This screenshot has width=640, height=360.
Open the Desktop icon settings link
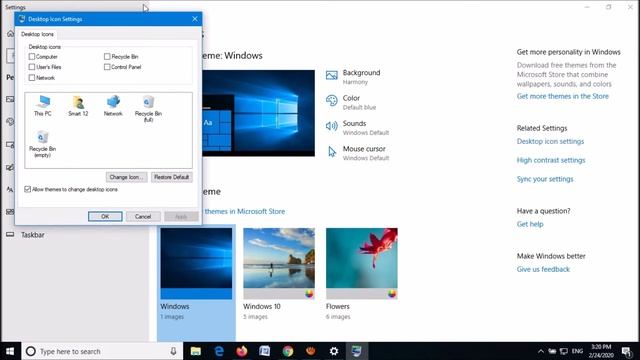click(550, 141)
